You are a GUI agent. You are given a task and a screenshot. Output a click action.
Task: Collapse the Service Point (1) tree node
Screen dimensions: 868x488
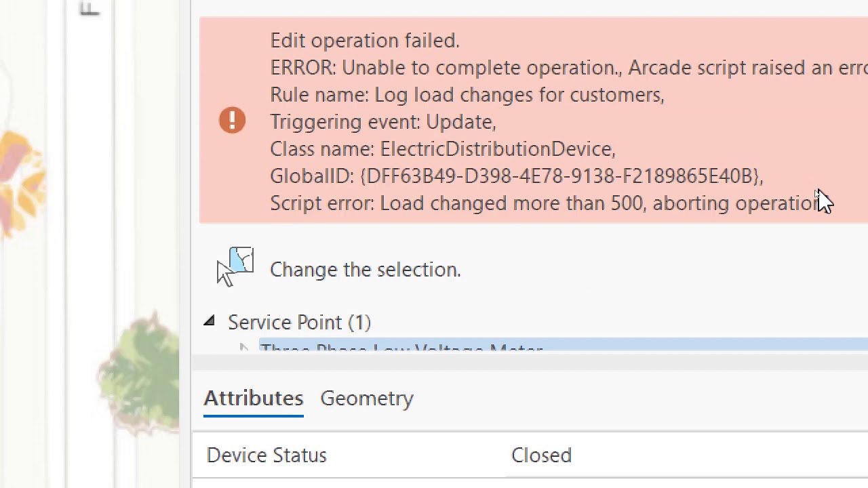tap(209, 322)
